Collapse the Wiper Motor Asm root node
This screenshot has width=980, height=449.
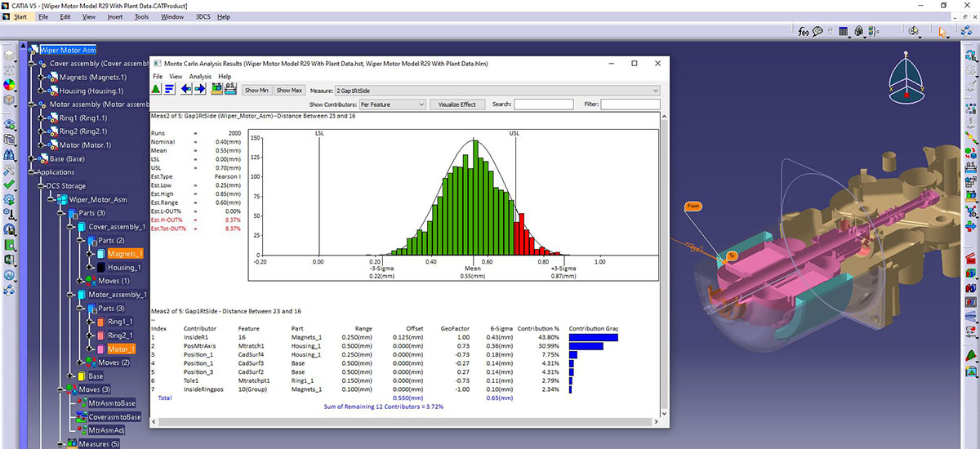pos(32,49)
